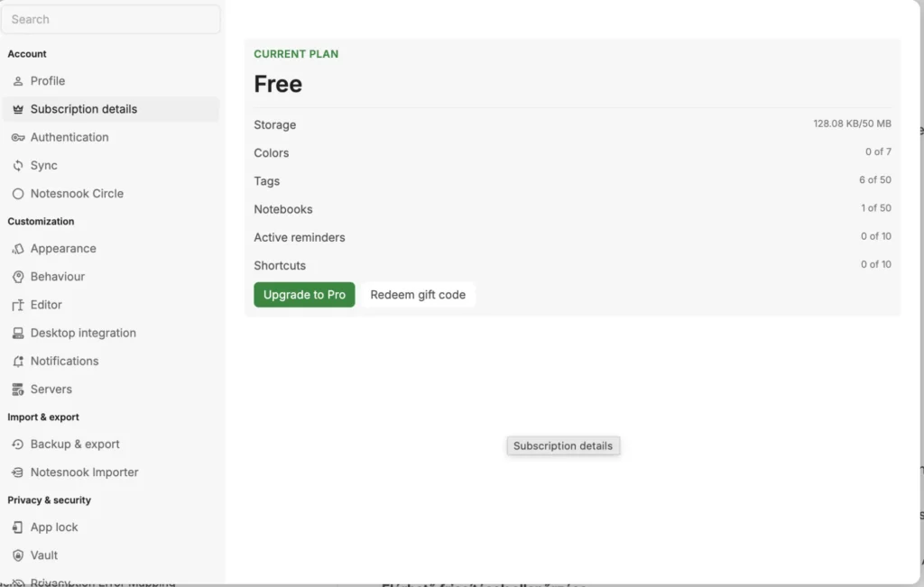Click the Behaviour icon

[x=18, y=277]
